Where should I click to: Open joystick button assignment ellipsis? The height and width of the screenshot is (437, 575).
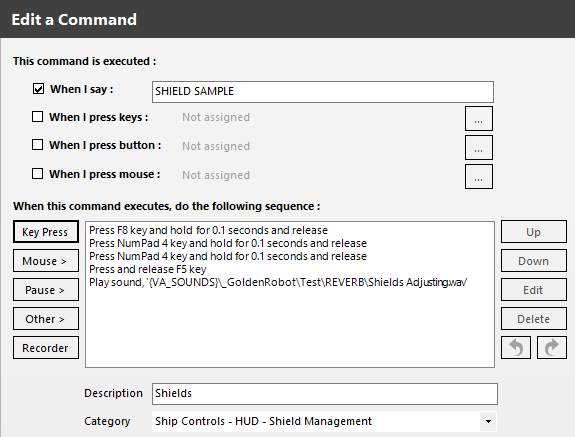pyautogui.click(x=479, y=147)
